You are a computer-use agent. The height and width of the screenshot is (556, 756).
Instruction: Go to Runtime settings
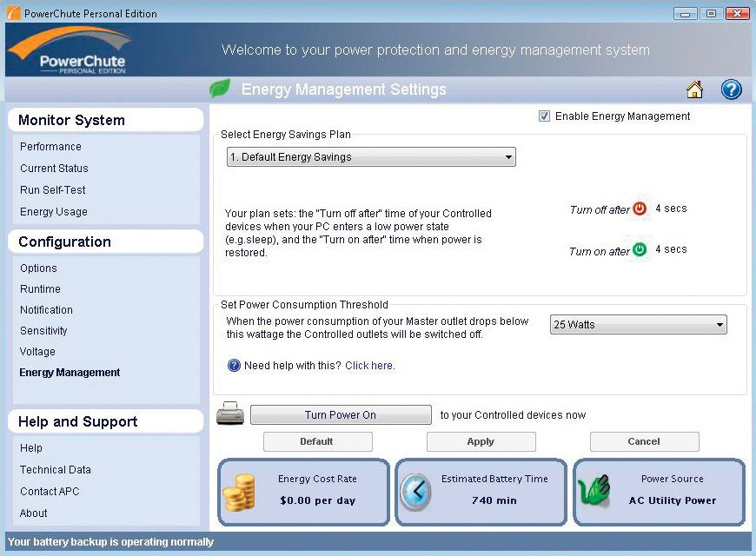pos(40,288)
